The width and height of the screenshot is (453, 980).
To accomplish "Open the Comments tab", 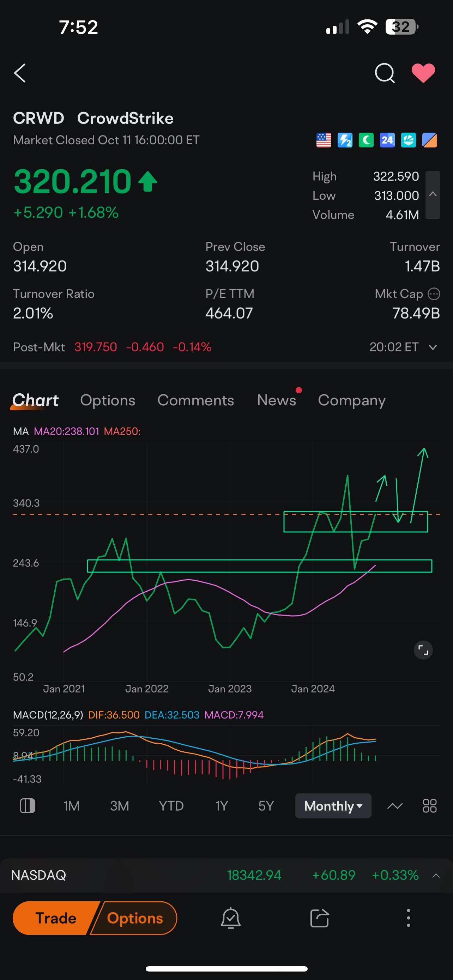I will (195, 400).
